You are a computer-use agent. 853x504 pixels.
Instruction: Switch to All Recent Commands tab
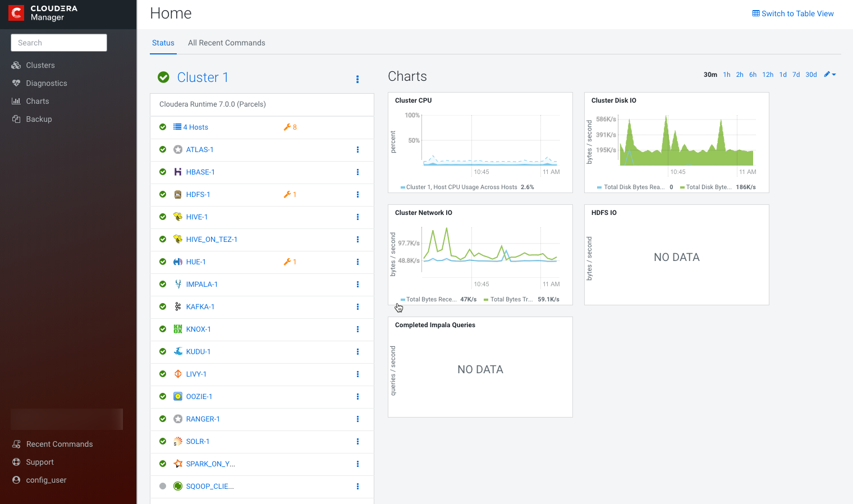pos(226,43)
